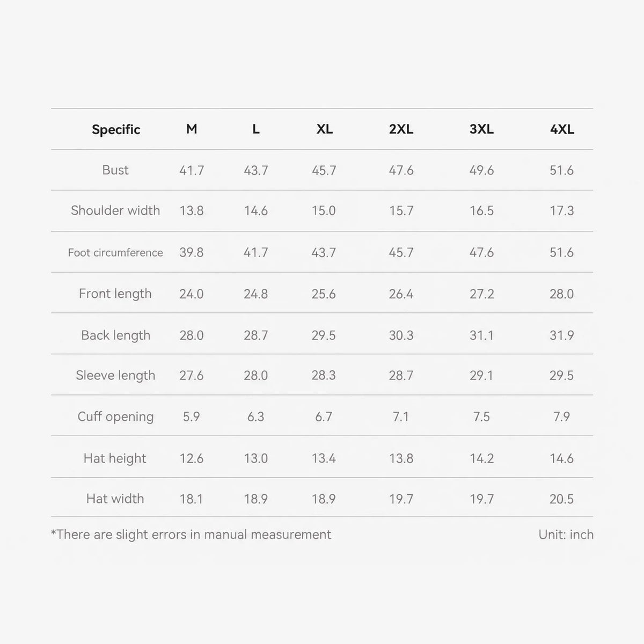
Task: Click the Foot circumference row label
Action: click(115, 252)
